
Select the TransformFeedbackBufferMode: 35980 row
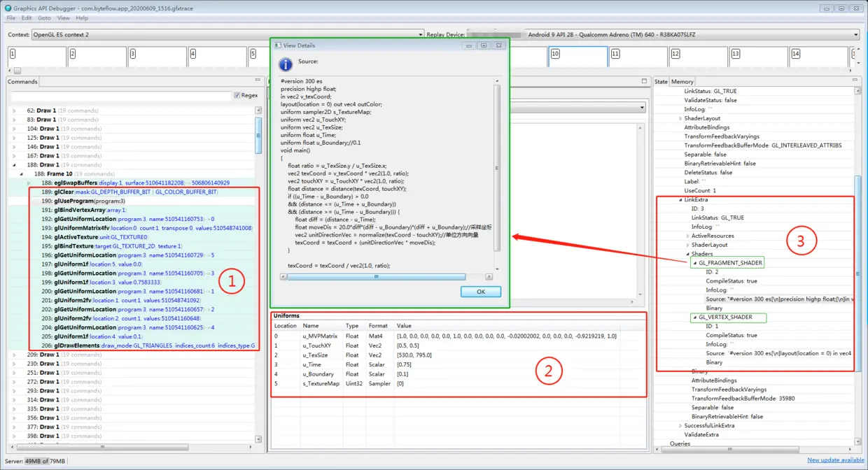point(743,398)
